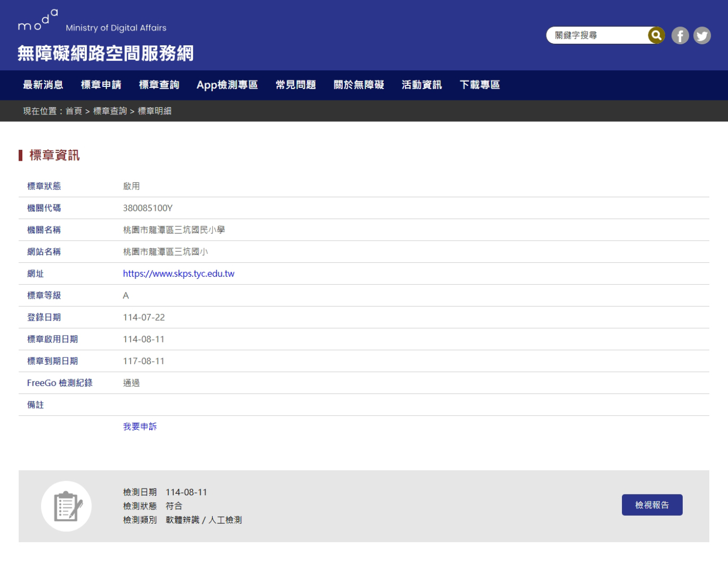This screenshot has height=563, width=728.
Task: Go to the 下載專區 menu item
Action: pyautogui.click(x=479, y=85)
